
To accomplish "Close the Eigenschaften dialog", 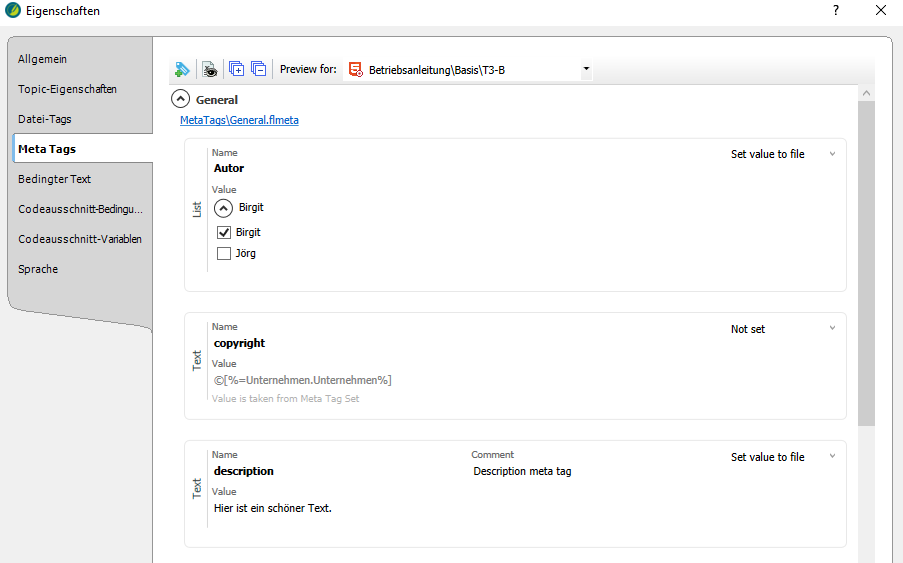I will click(880, 11).
